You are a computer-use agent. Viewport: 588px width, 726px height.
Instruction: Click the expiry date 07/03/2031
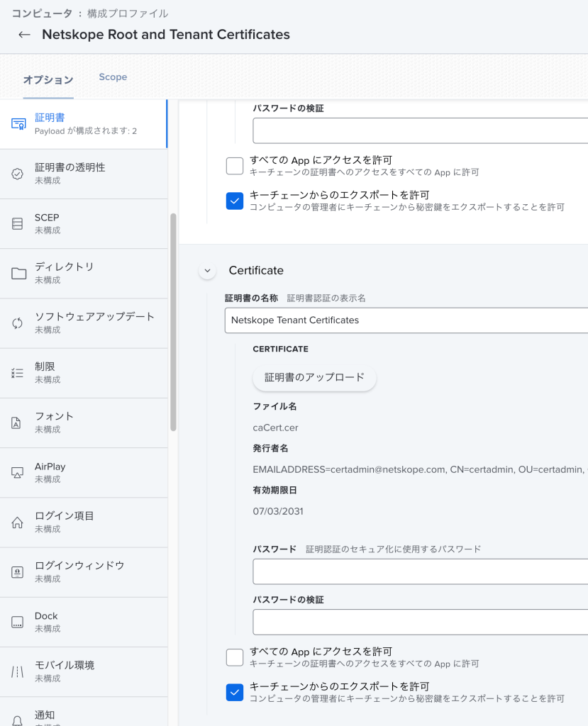278,511
